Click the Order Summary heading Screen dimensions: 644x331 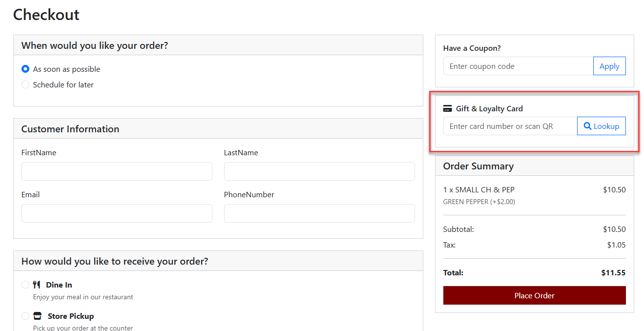click(478, 166)
